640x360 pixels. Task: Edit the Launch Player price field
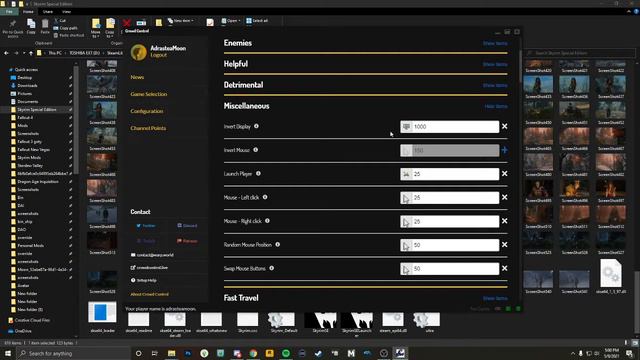tap(449, 174)
